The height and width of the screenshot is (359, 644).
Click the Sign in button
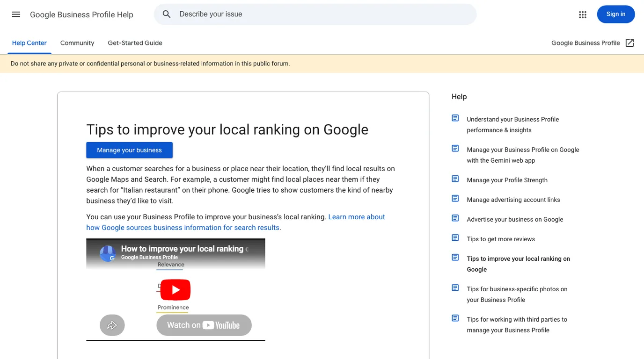click(x=616, y=14)
